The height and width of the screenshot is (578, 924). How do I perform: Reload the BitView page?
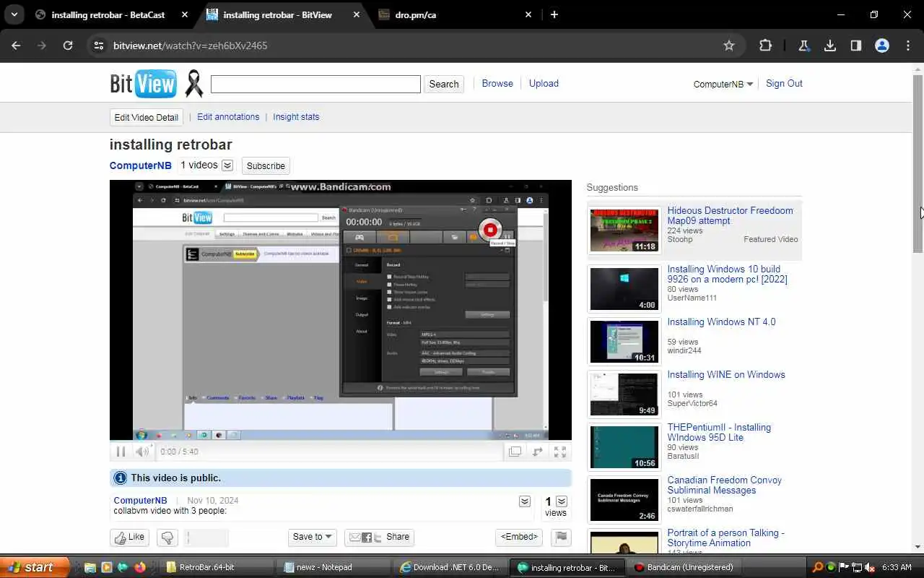click(x=68, y=46)
